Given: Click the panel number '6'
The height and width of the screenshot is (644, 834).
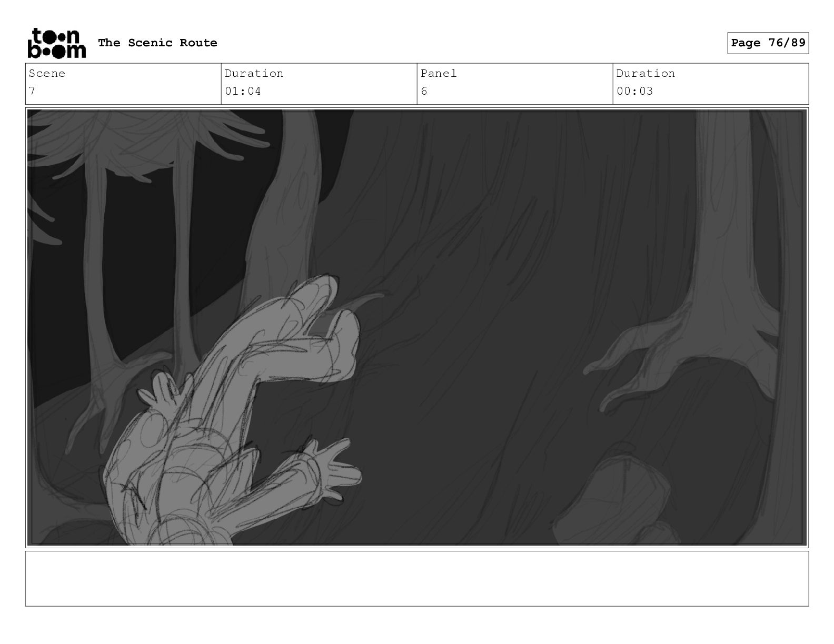Looking at the screenshot, I should pyautogui.click(x=424, y=91).
